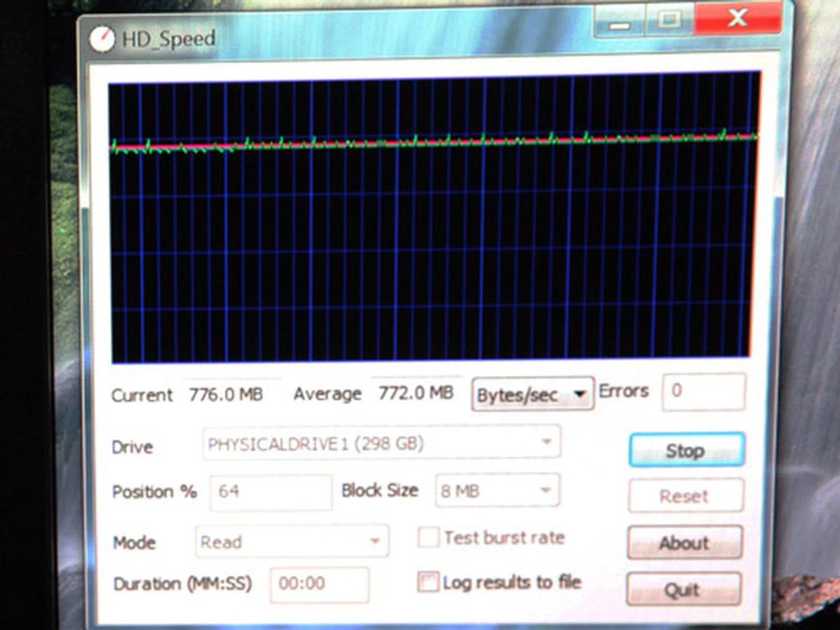Enable the Test burst rate checkbox
840x630 pixels.
(428, 537)
